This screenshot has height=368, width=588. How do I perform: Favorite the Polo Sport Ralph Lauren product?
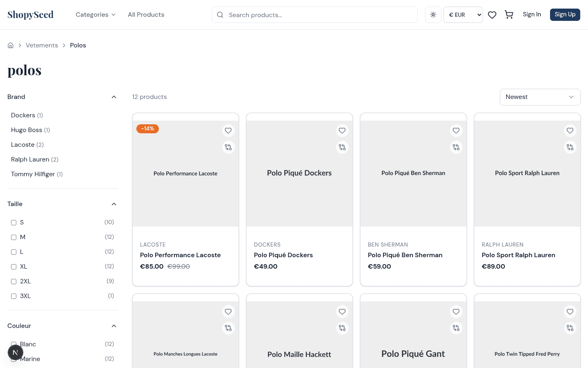pos(570,130)
